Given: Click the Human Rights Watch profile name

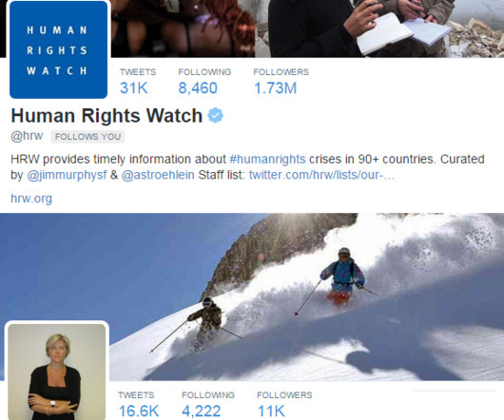Looking at the screenshot, I should point(107,115).
